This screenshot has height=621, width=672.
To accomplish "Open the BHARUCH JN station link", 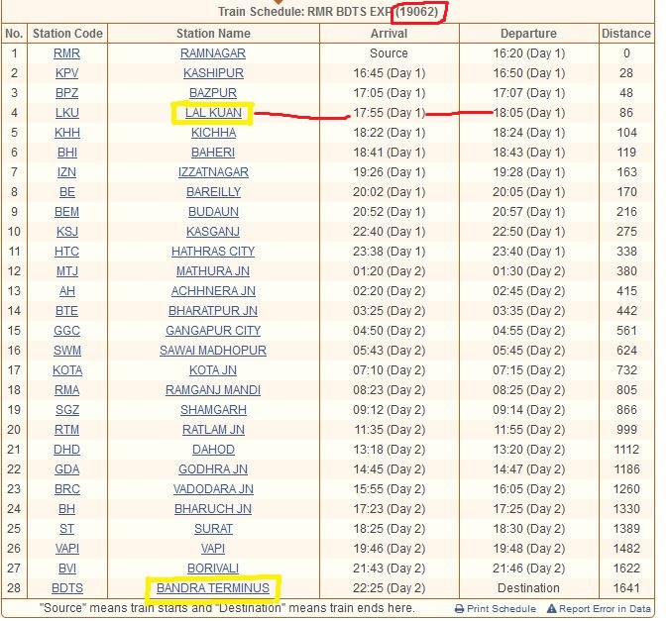I will 213,508.
